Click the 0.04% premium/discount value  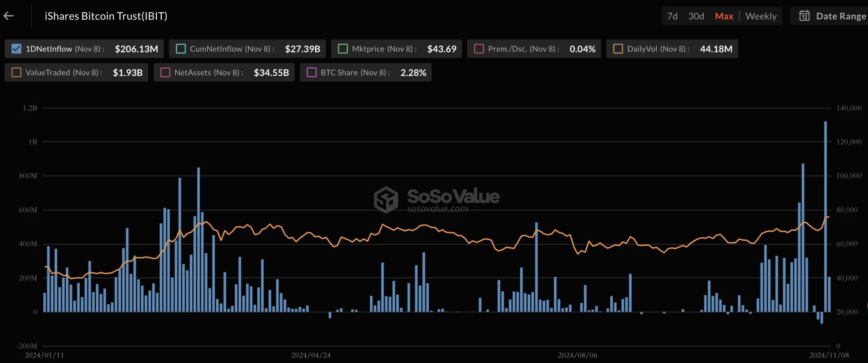coord(582,49)
